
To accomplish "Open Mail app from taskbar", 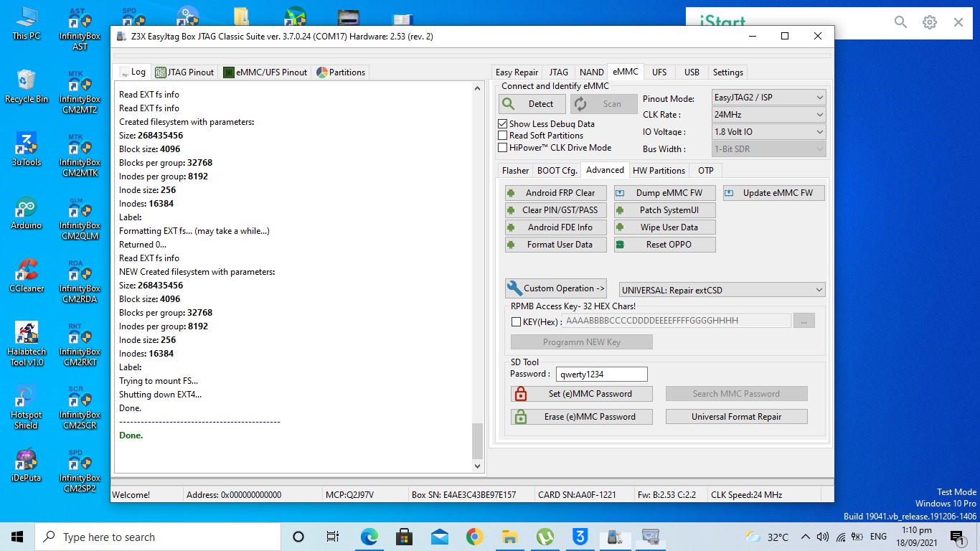I will 439,537.
